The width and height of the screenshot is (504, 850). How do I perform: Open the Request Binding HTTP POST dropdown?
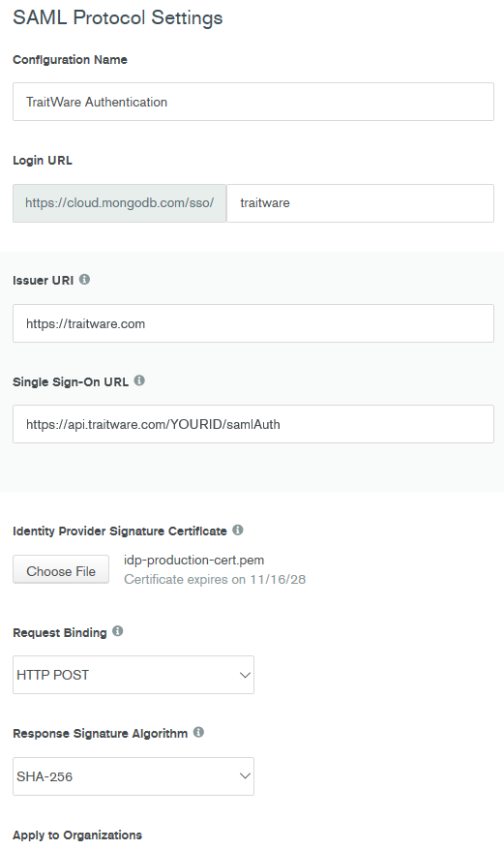coord(133,675)
